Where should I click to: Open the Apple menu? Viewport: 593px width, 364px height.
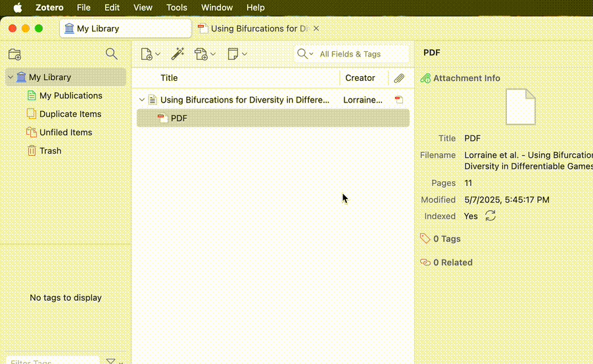pos(17,8)
